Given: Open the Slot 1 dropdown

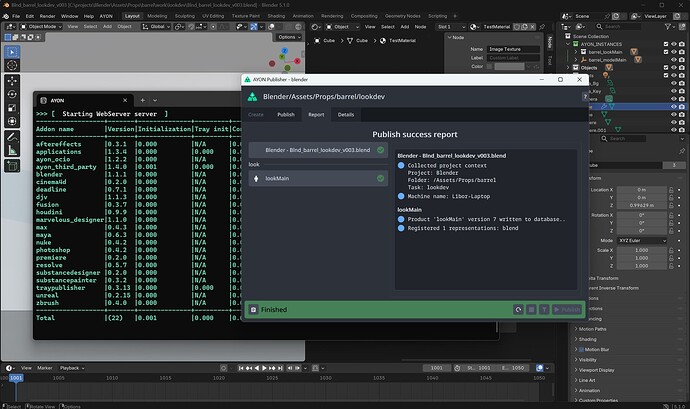Looking at the screenshot, I should point(451,27).
